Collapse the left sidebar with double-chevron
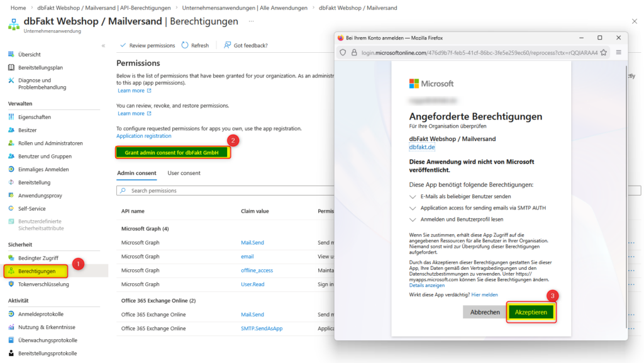644x363 pixels. click(x=103, y=46)
